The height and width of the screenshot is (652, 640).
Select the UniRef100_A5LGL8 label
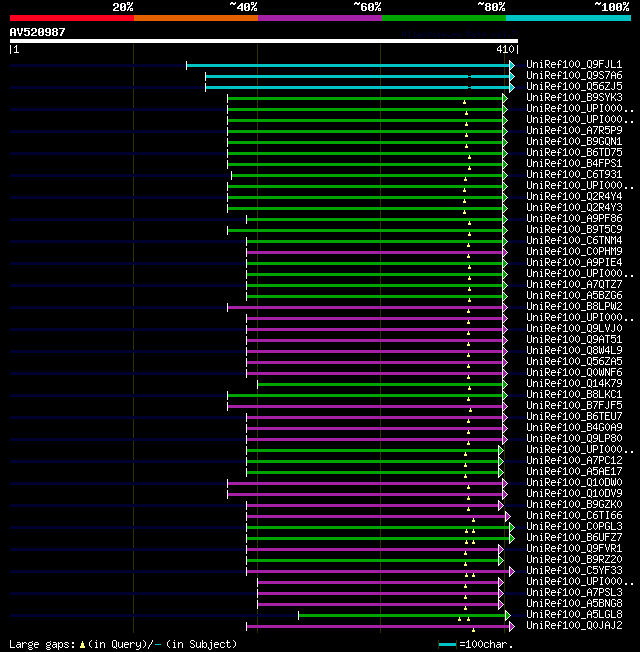pyautogui.click(x=574, y=615)
